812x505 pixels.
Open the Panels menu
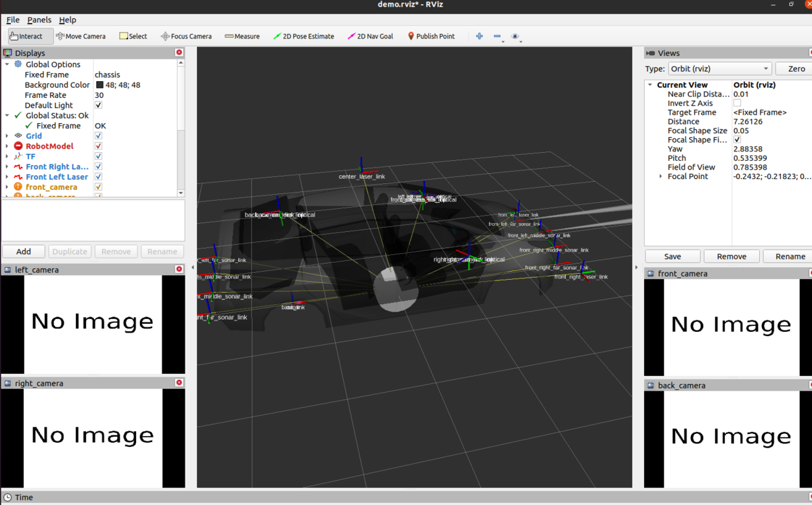39,20
